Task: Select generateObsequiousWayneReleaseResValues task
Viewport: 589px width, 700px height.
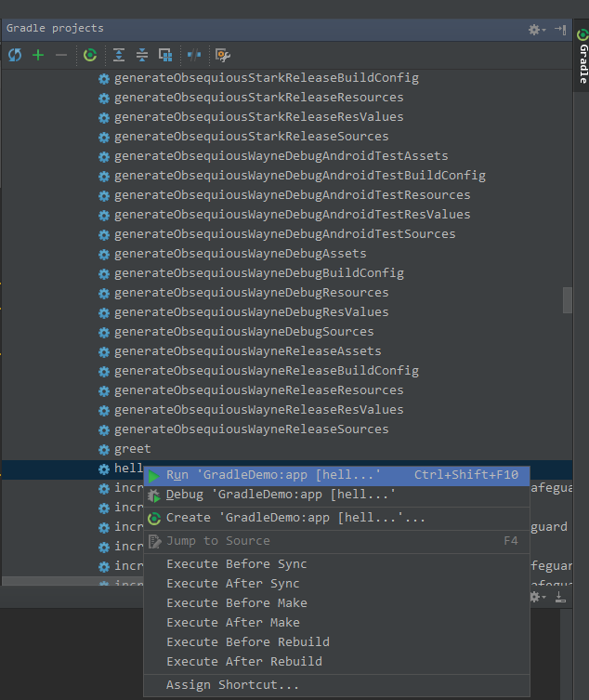Action: pyautogui.click(x=259, y=410)
